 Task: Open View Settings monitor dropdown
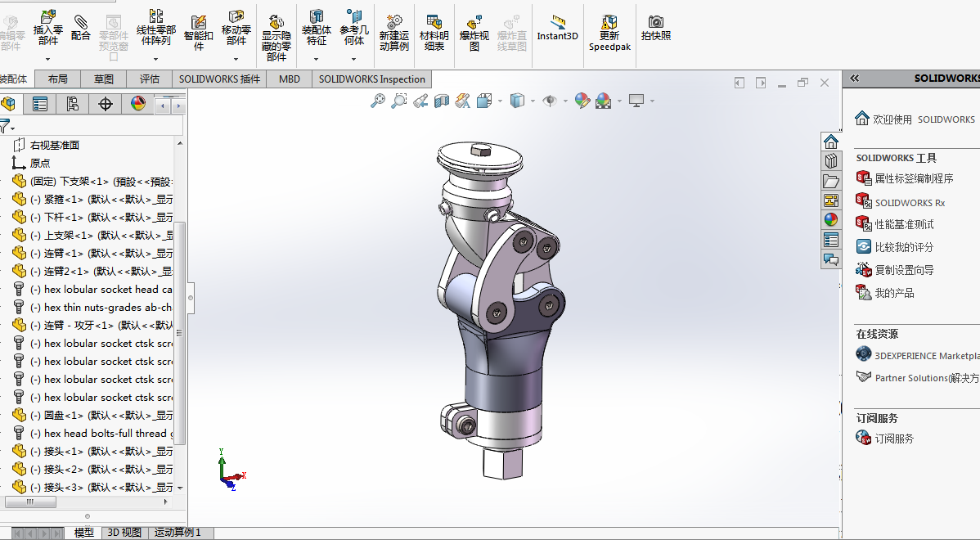(x=652, y=101)
